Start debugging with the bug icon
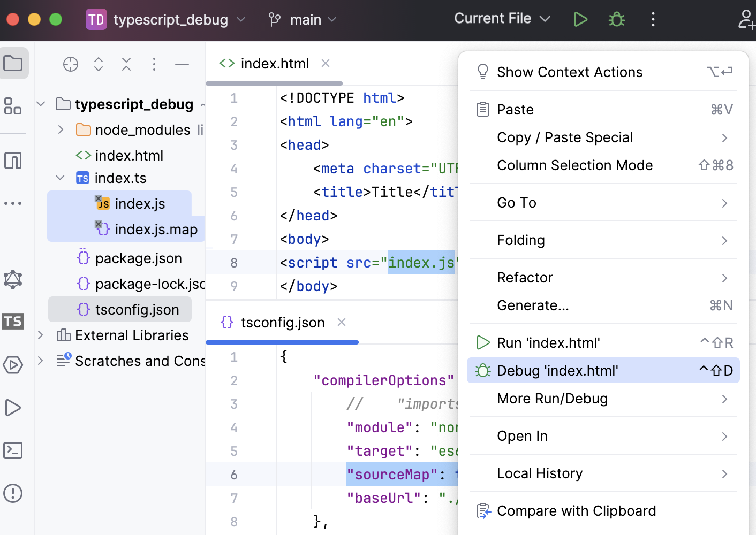The image size is (756, 535). pos(616,18)
